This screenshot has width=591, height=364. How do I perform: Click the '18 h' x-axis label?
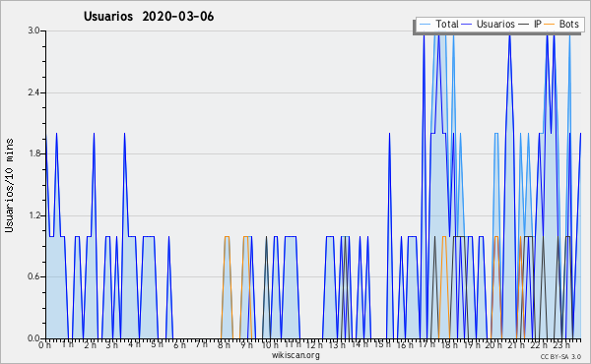(449, 345)
